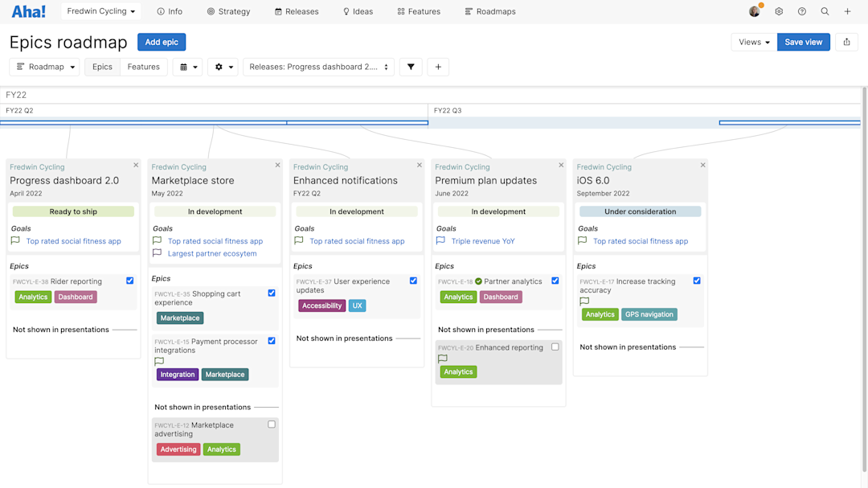Image resolution: width=868 pixels, height=488 pixels.
Task: Click the filter funnel icon
Action: point(411,67)
